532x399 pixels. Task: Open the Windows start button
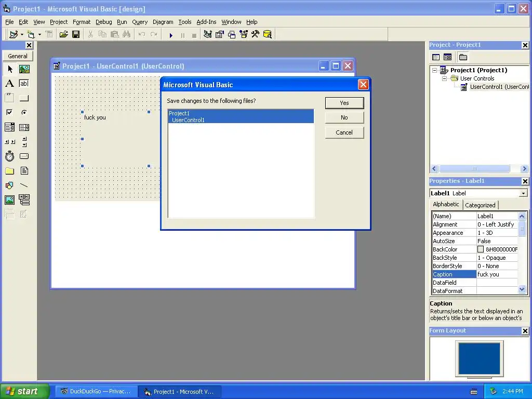[x=24, y=392]
